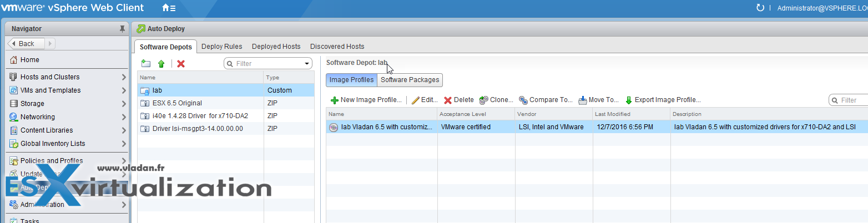This screenshot has width=868, height=223.
Task: Click Edit image profile button
Action: click(x=425, y=100)
